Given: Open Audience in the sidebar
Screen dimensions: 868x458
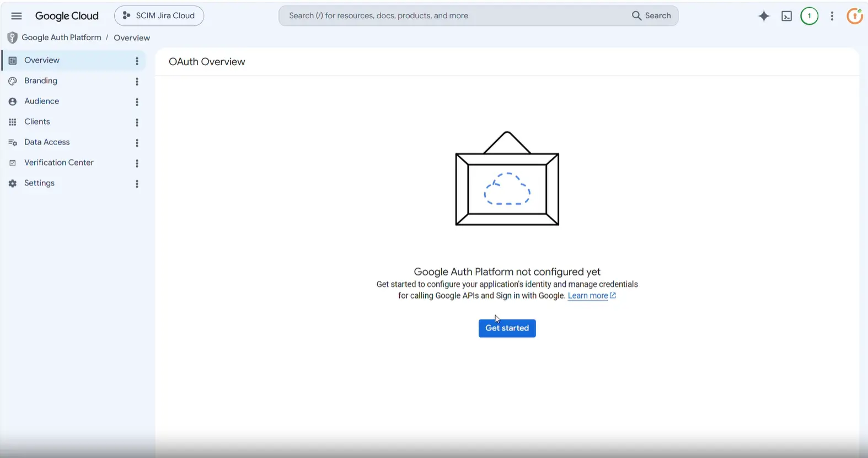Looking at the screenshot, I should click(73, 101).
